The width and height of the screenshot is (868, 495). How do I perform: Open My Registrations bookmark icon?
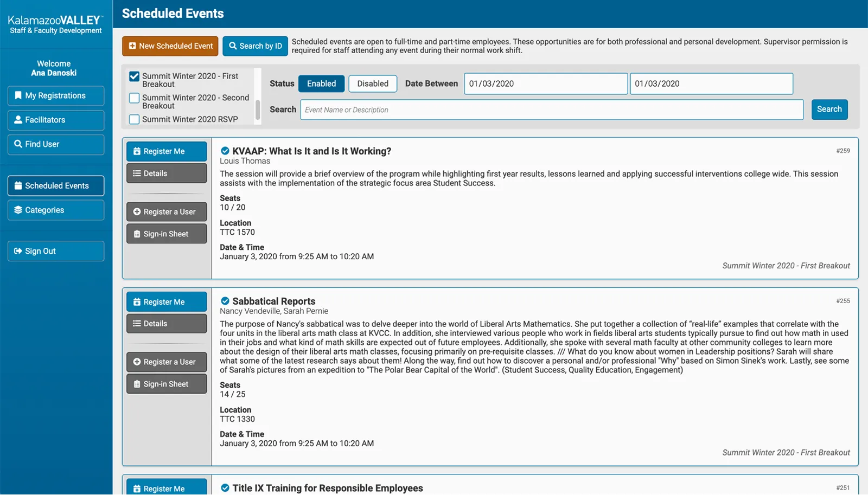coord(18,95)
